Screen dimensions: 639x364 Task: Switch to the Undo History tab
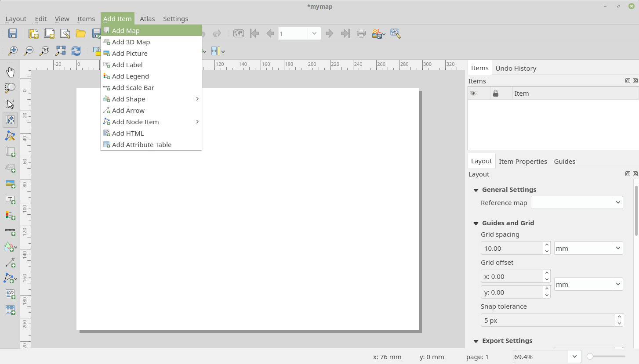[516, 68]
